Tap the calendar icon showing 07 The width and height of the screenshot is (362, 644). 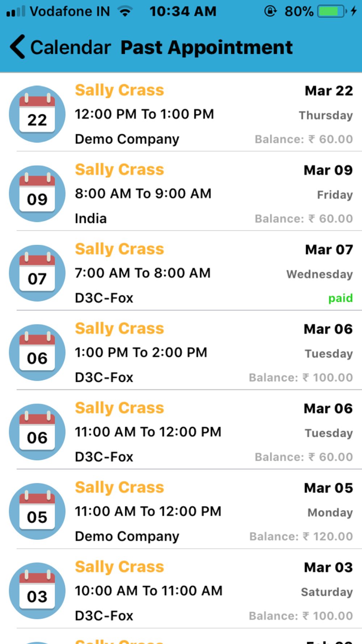point(37,273)
